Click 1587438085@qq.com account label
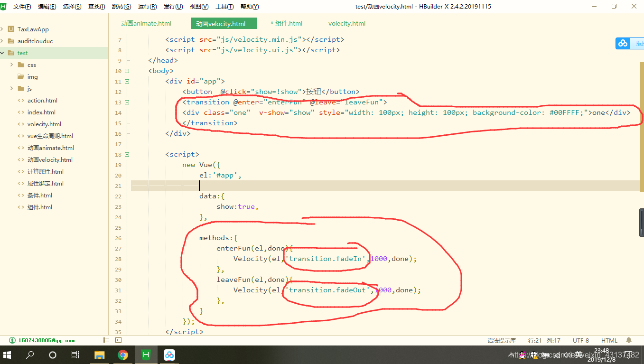644x364 pixels. 47,340
